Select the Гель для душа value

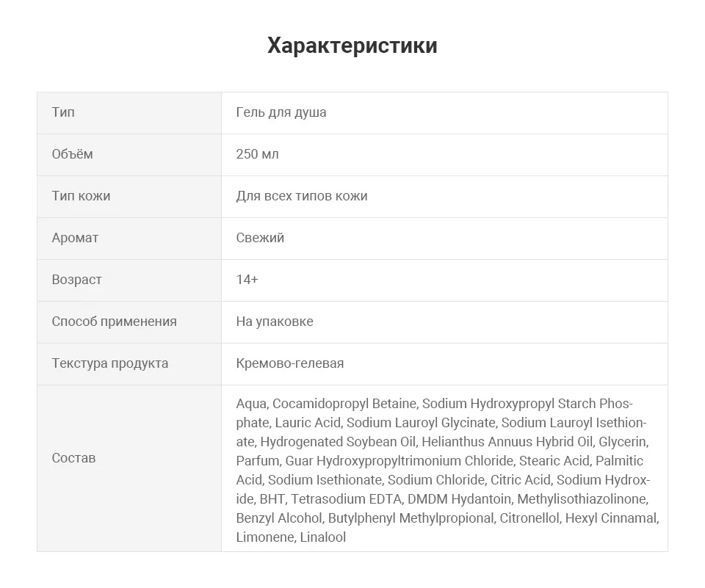coord(281,112)
